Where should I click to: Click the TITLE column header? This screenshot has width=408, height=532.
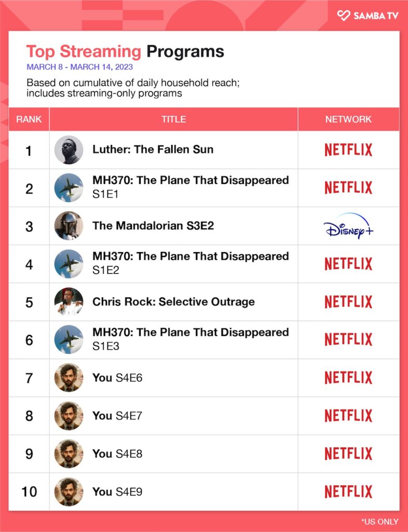[x=173, y=119]
